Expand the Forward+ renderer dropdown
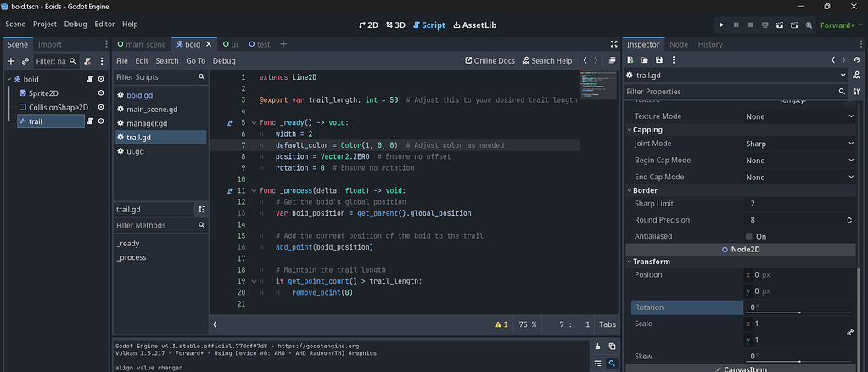The image size is (868, 372). 843,25
